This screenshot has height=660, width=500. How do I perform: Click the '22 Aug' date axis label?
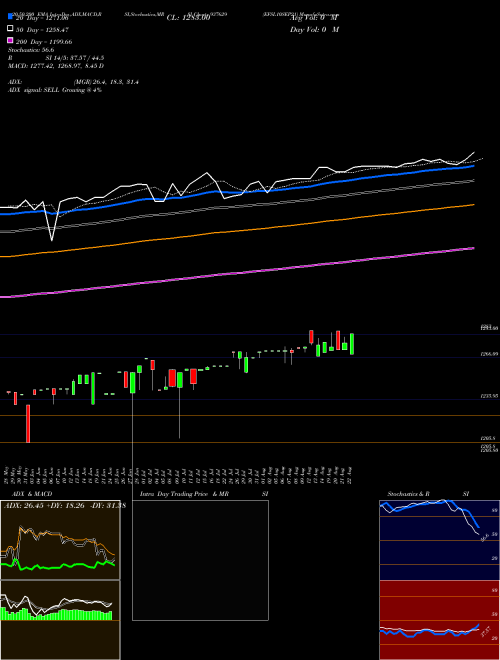[x=351, y=475]
